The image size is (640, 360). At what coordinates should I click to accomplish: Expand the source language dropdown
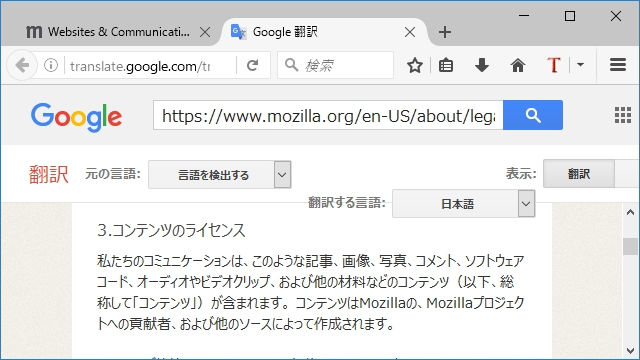click(282, 175)
